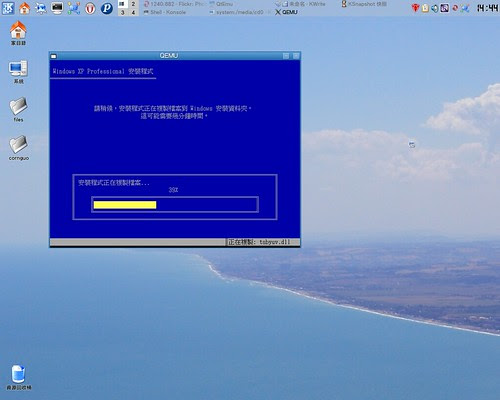This screenshot has width=500, height=400.
Task: Open the Klipper clipboard tray icon
Action: pos(425,8)
